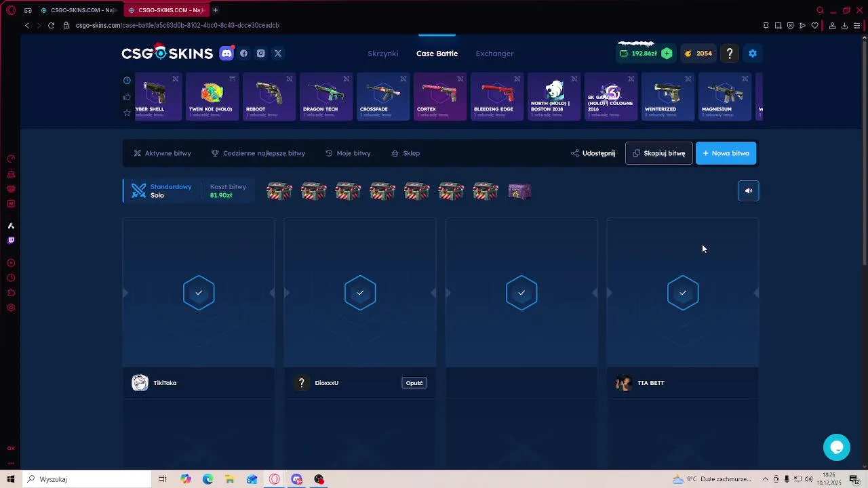Screen dimensions: 868x488
Task: Open File Explorer from taskbar
Action: pyautogui.click(x=230, y=479)
